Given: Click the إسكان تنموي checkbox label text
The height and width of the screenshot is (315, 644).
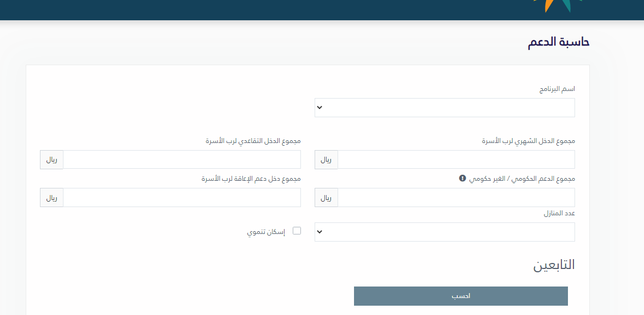Looking at the screenshot, I should click(266, 232).
